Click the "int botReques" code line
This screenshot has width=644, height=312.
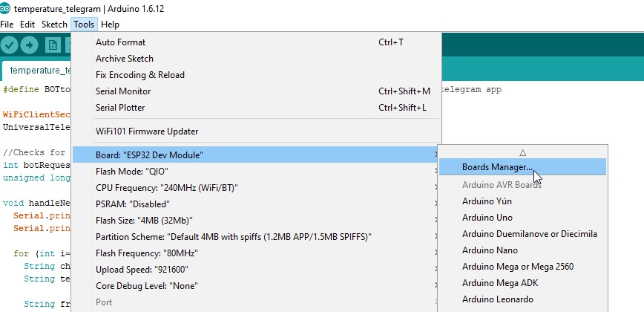(37, 165)
